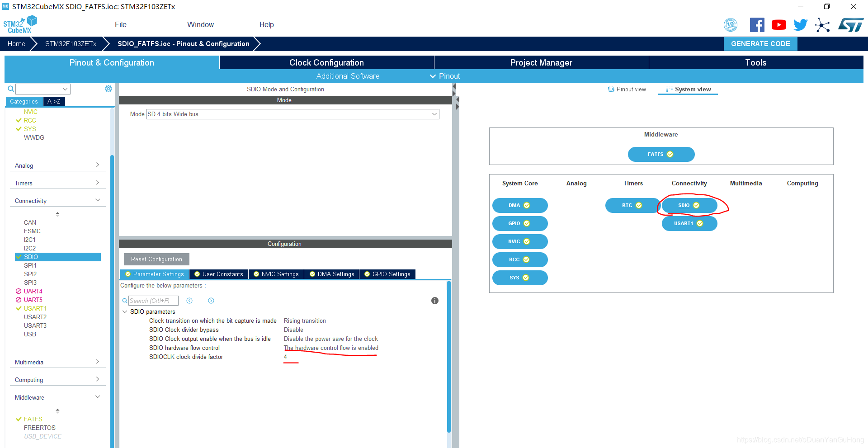Viewport: 868px width, 448px height.
Task: Click the ST community network icon
Action: [822, 25]
